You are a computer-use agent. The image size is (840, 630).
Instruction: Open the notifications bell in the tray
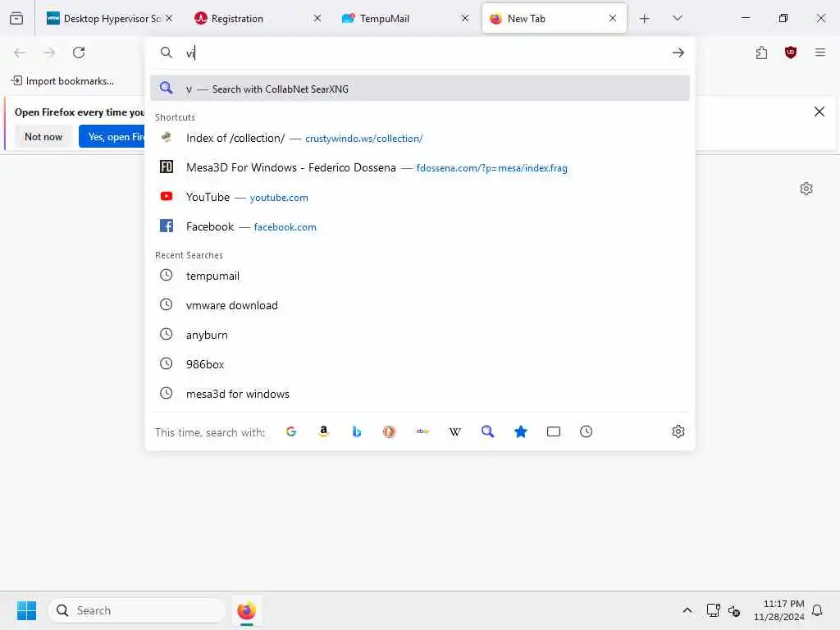[x=818, y=610]
